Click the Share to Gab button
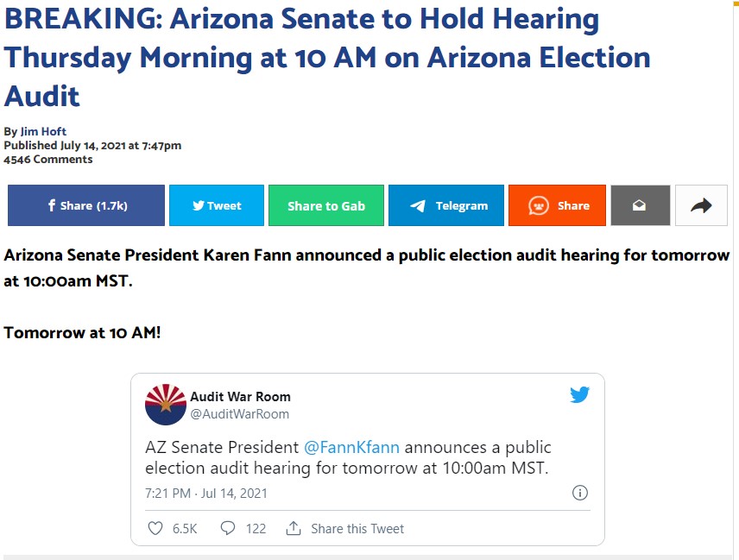The width and height of the screenshot is (739, 560). coord(326,205)
